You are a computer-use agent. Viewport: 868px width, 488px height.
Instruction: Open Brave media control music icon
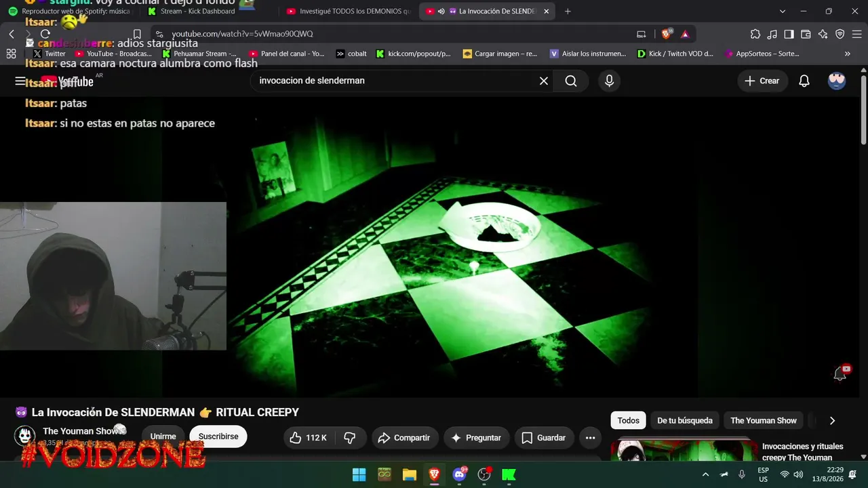(x=772, y=34)
